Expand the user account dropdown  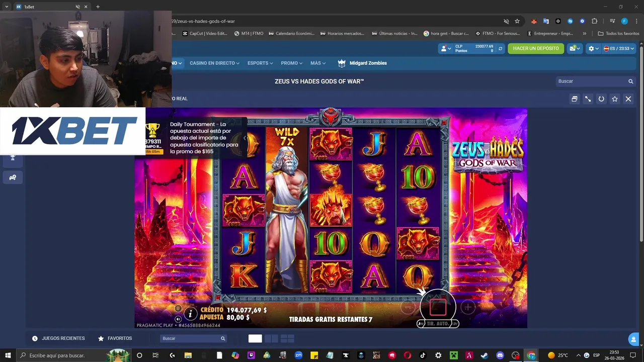(x=445, y=48)
